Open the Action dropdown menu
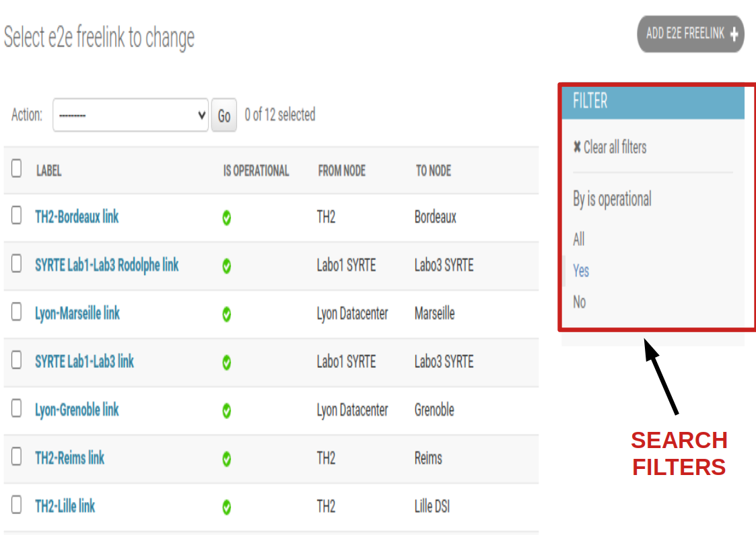Image resolution: width=756 pixels, height=535 pixels. (x=131, y=115)
